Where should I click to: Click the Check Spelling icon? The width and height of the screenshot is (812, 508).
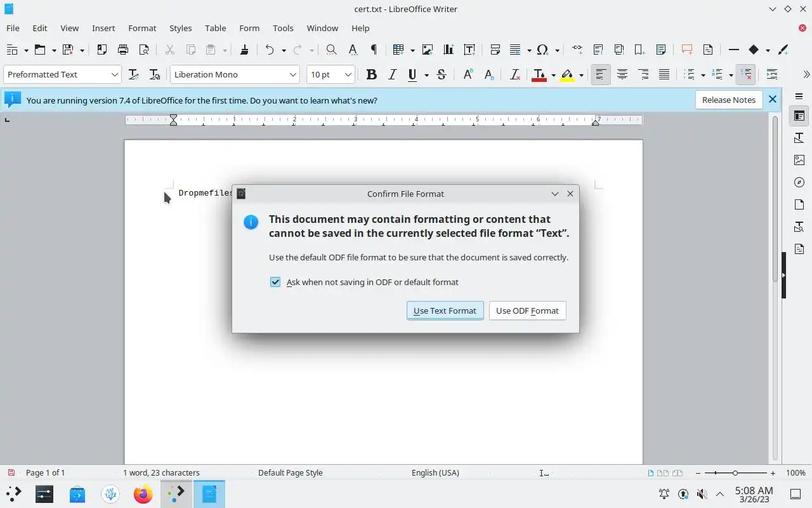click(353, 50)
